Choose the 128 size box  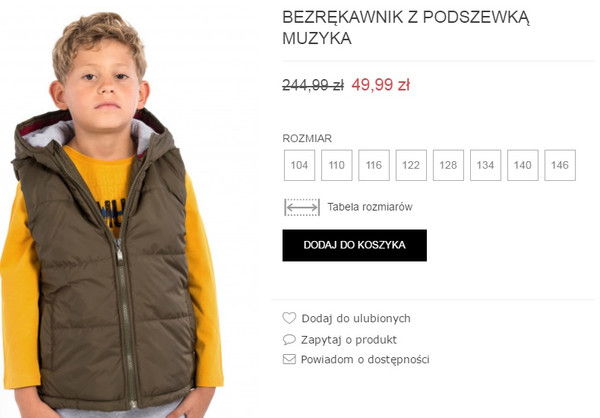point(448,165)
